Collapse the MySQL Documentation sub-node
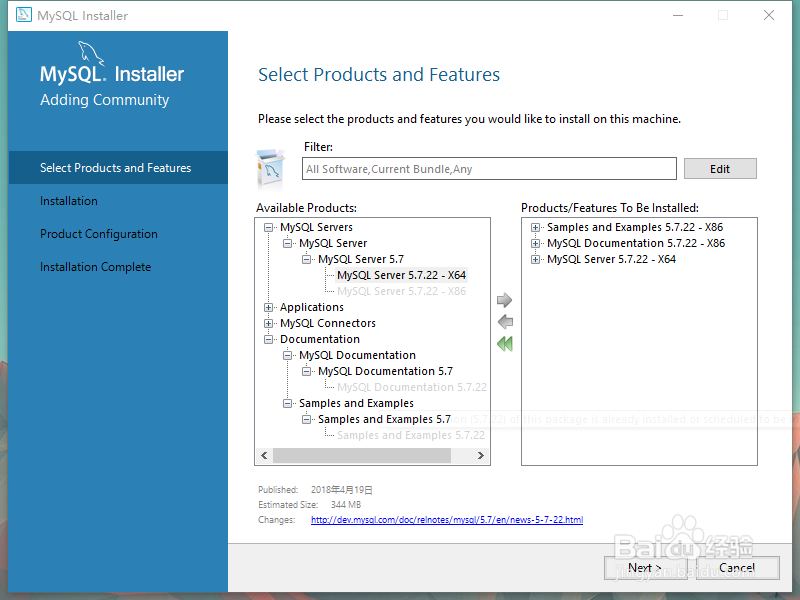Viewport: 800px width, 600px height. [287, 355]
